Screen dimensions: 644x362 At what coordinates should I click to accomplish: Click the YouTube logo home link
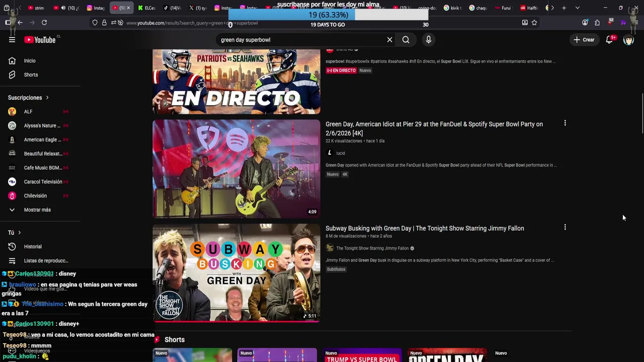40,40
